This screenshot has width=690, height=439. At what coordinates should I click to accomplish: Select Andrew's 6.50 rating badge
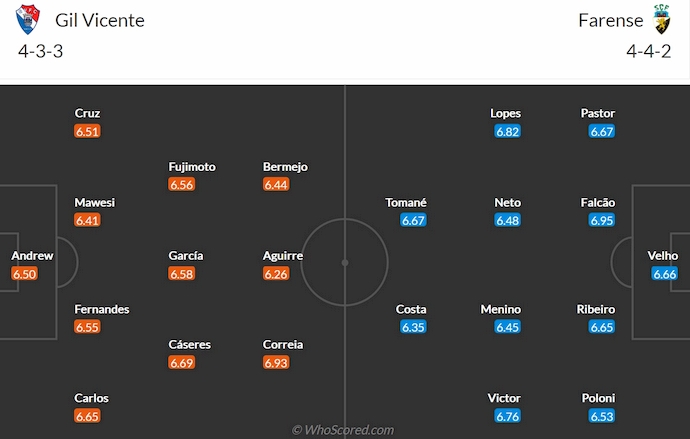(24, 274)
